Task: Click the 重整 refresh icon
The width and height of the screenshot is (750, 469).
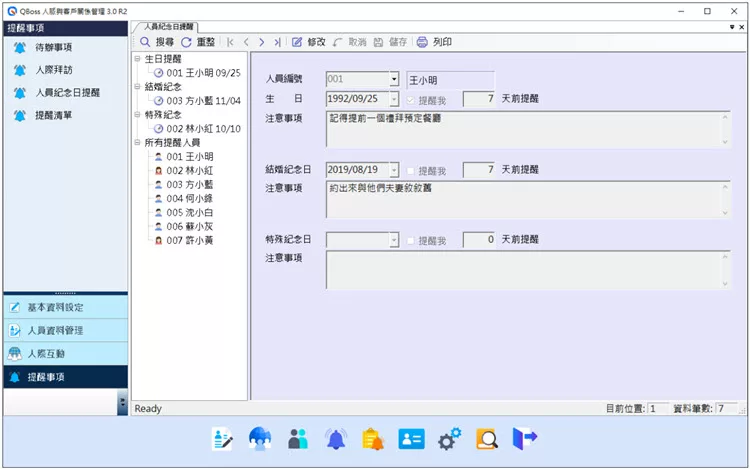Action: pyautogui.click(x=186, y=43)
